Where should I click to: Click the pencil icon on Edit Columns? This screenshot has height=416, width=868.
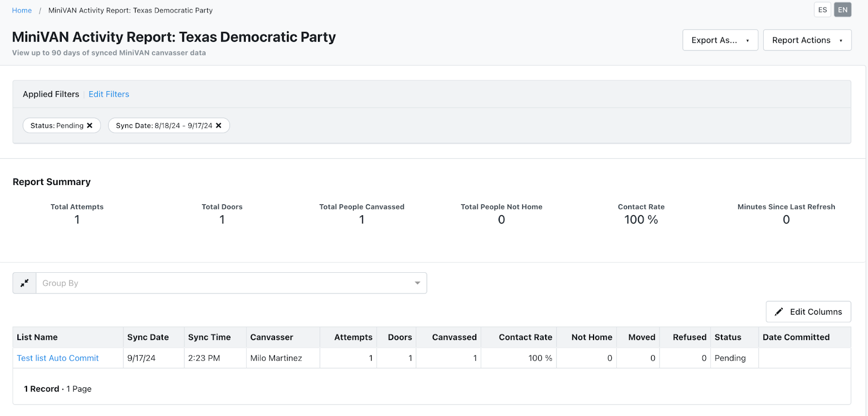click(779, 312)
